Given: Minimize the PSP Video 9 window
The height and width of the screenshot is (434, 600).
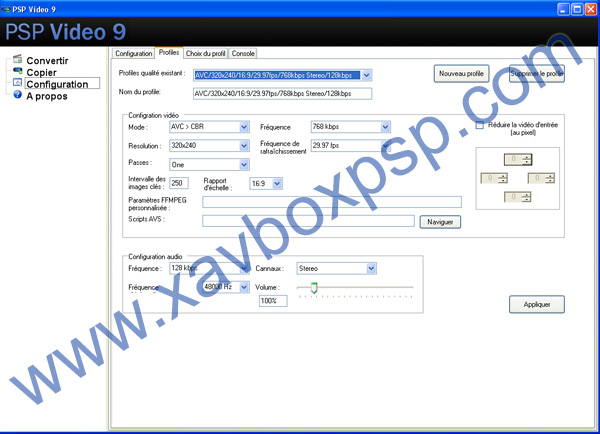Looking at the screenshot, I should (x=563, y=9).
